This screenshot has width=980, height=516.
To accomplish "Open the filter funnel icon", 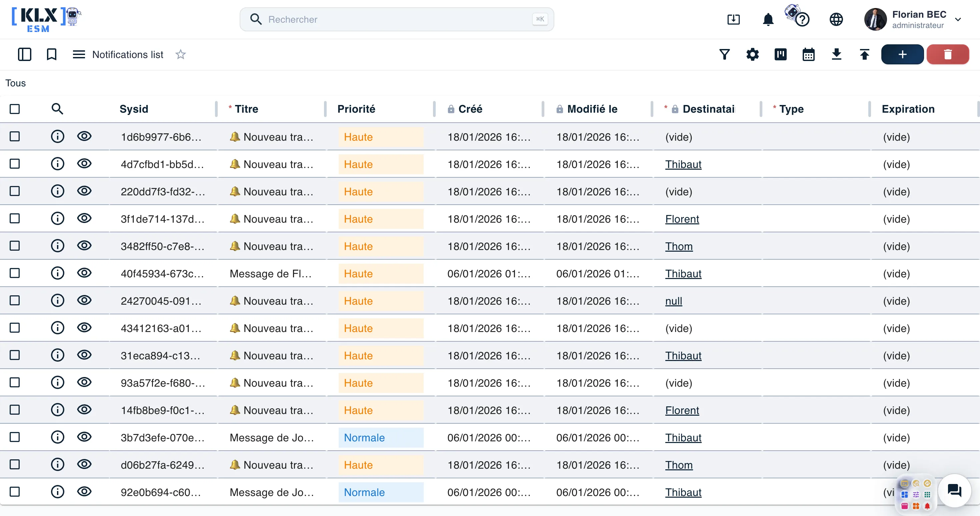I will coord(724,54).
